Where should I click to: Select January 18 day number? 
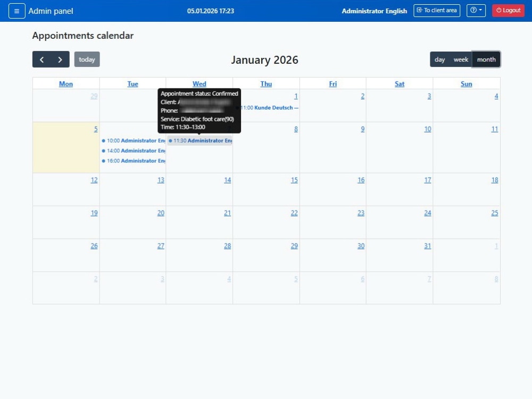coord(495,180)
